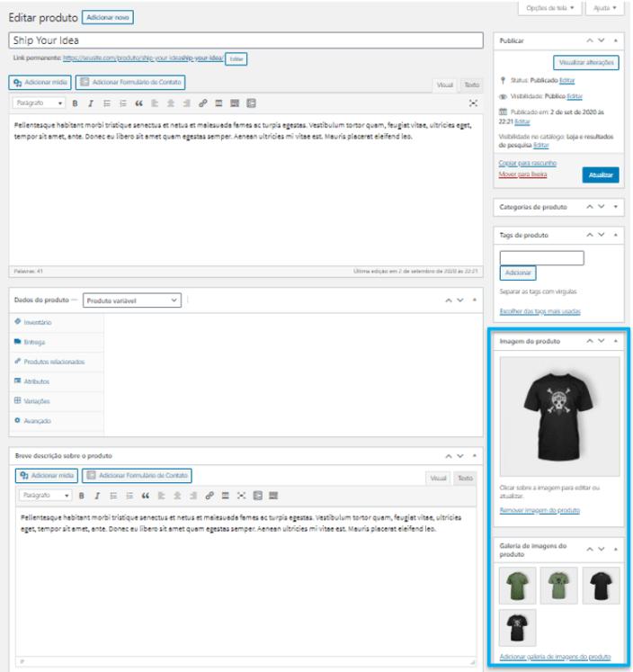This screenshot has height=672, width=633.
Task: Click the product title field Ship Your Idea
Action: click(x=245, y=40)
